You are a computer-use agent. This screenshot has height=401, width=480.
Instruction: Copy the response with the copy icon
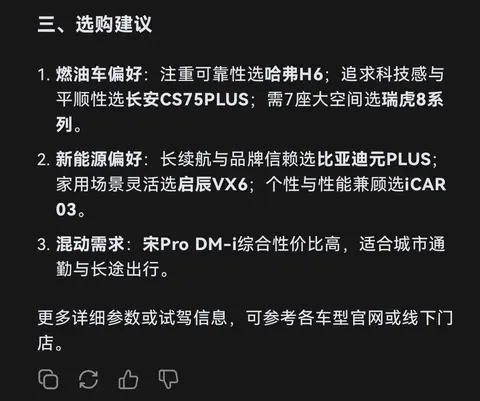[48, 379]
